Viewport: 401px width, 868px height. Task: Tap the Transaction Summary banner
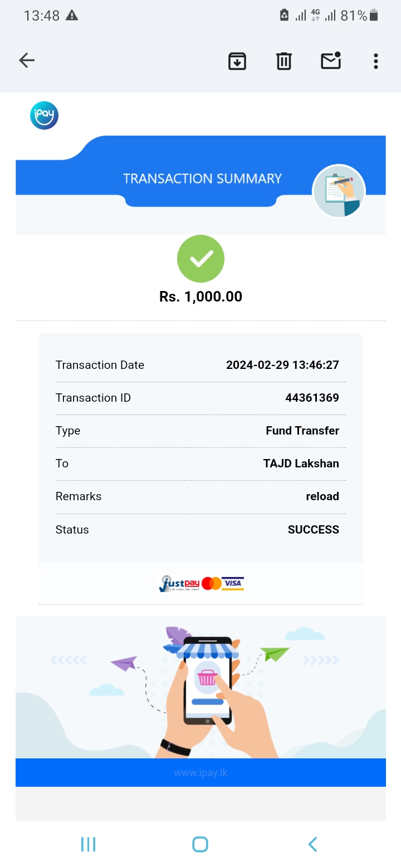(202, 179)
